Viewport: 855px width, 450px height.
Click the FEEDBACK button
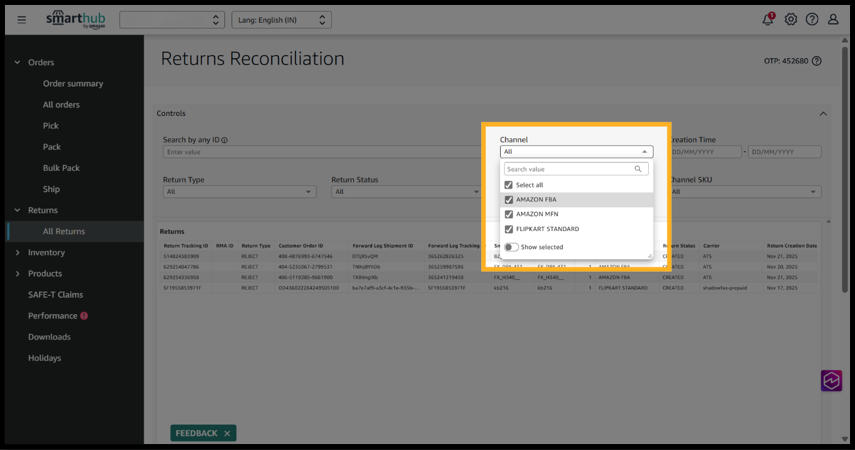[x=196, y=433]
